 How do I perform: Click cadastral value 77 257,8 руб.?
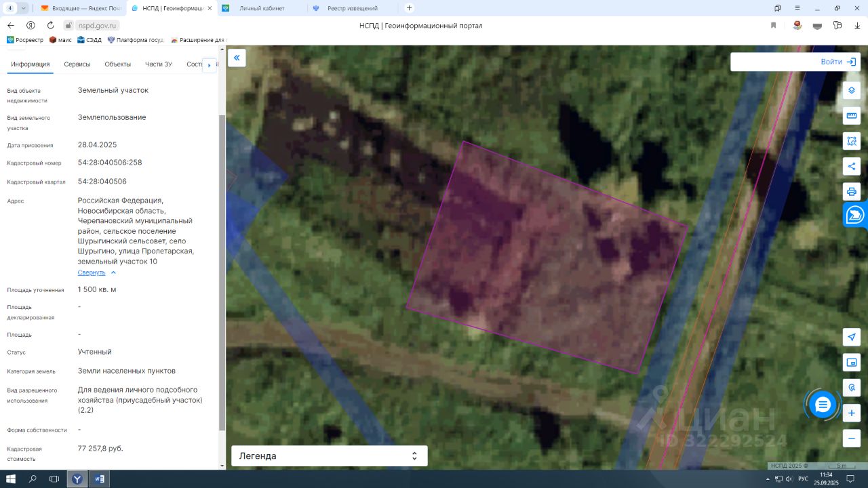(100, 449)
